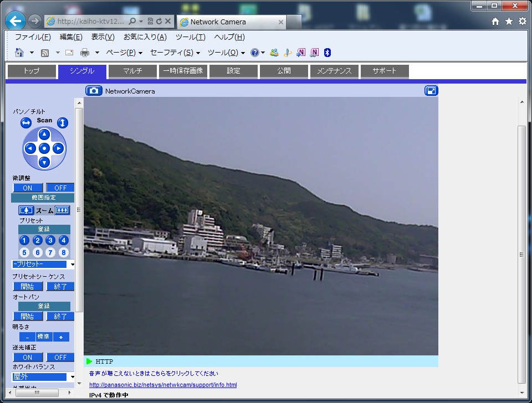Start horizontal pan scan

tap(26, 123)
